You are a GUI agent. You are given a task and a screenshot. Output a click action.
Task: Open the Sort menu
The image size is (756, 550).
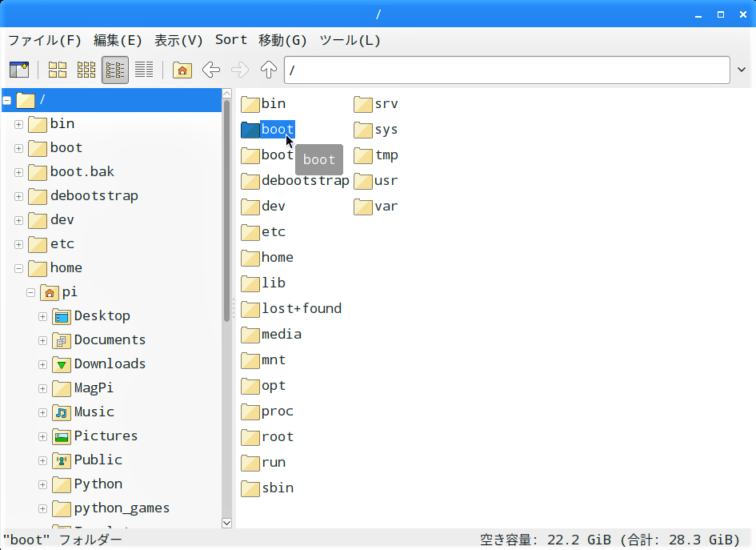(231, 40)
